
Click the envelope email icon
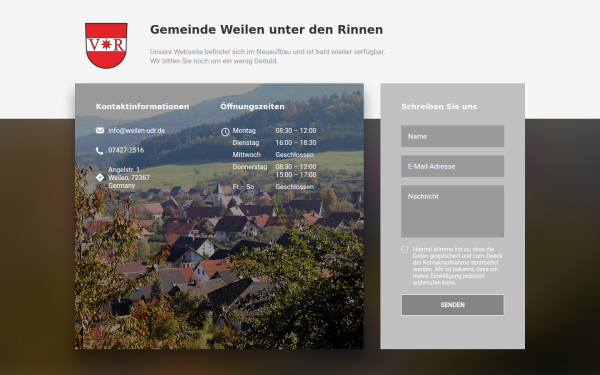(100, 130)
